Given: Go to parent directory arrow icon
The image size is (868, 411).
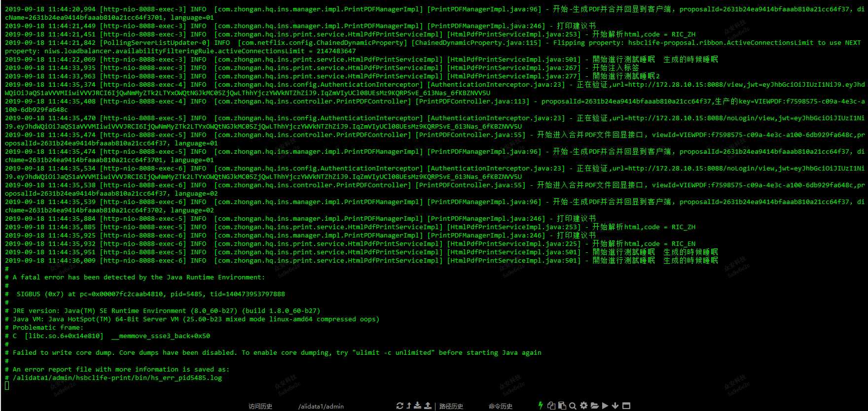Looking at the screenshot, I should point(409,406).
